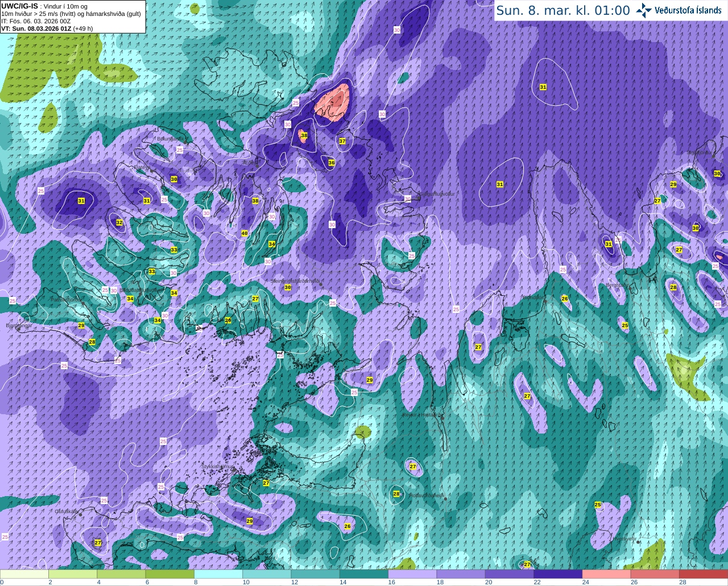Viewport: 728px width, 586px height.
Task: Click the '10m hviður > 25 m/s' description line
Action: 71,14
